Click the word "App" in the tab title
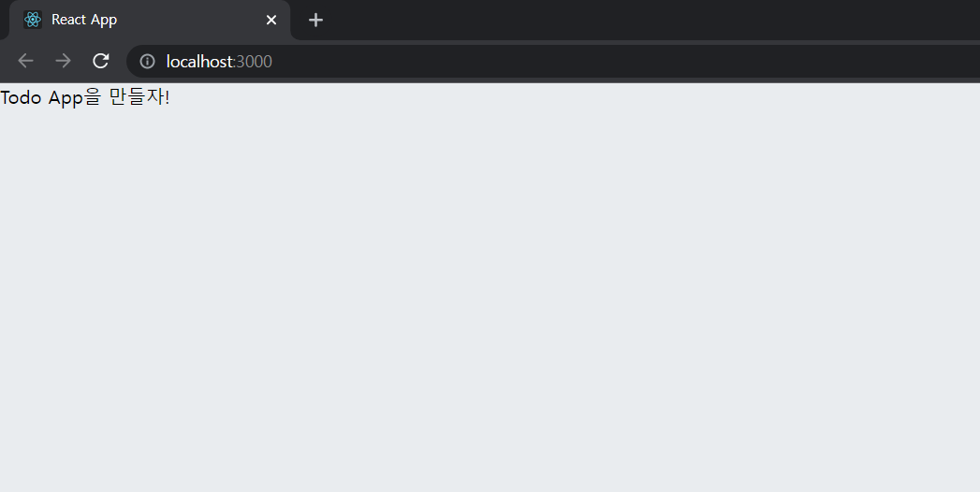 click(103, 21)
